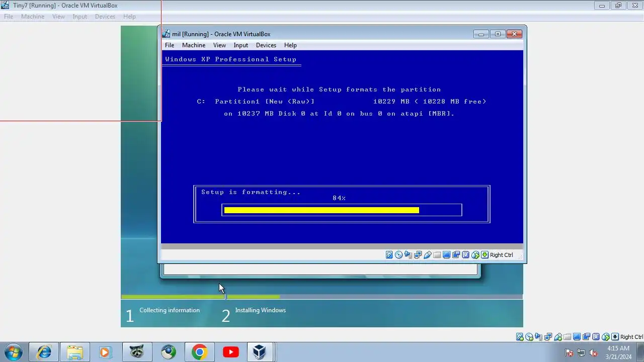This screenshot has height=362, width=644.
Task: Click 'Setup is formatting...' text
Action: (251, 192)
